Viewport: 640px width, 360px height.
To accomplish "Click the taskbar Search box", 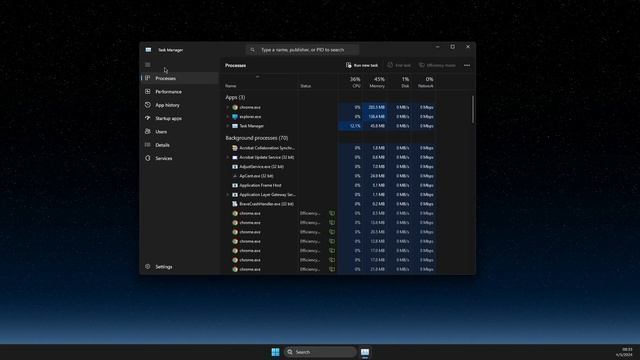I will point(320,352).
